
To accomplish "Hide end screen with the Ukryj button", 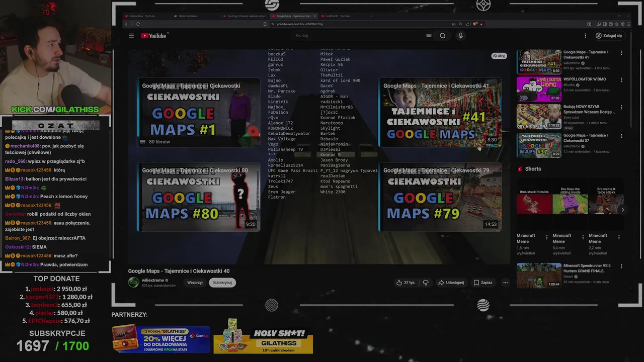I will coord(499,56).
